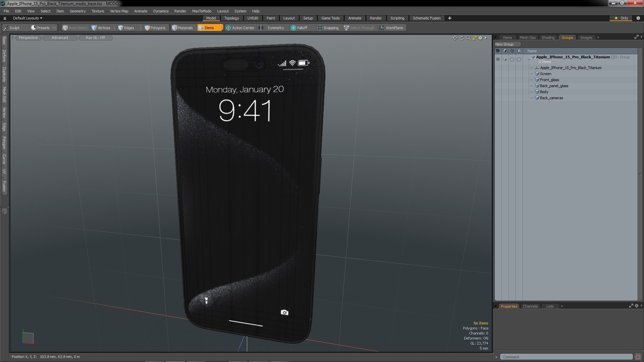Toggle render camera icon of Apple_IPhone group
This screenshot has height=362, width=644.
pos(505,59)
